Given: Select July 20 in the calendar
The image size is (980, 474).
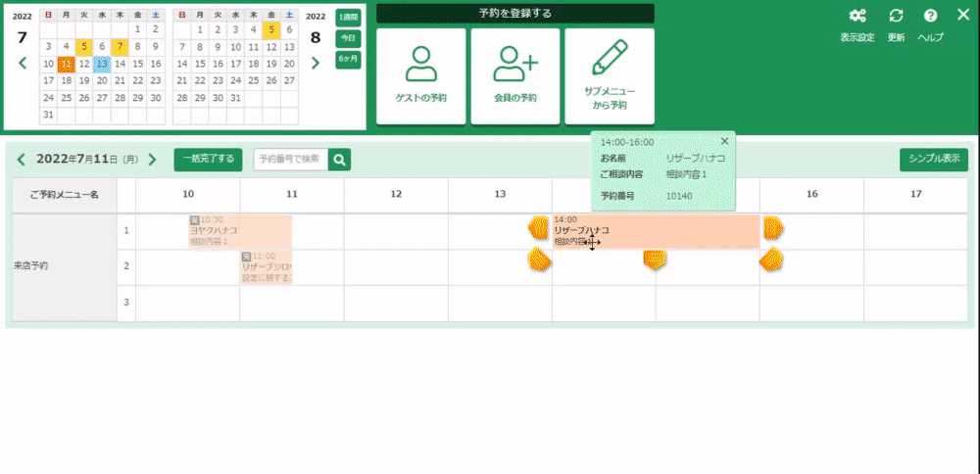Looking at the screenshot, I should (102, 80).
